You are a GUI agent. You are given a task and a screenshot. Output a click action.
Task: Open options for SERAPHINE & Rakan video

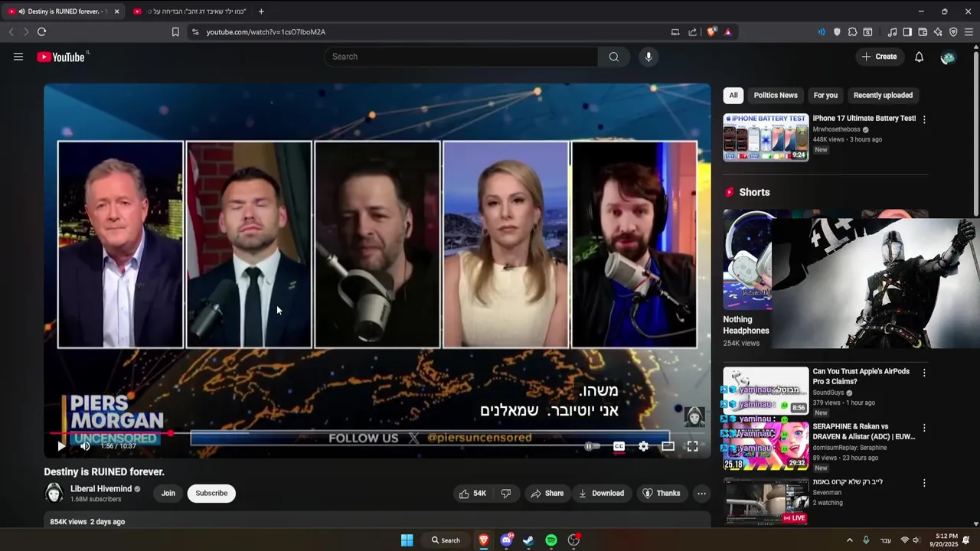pos(924,428)
